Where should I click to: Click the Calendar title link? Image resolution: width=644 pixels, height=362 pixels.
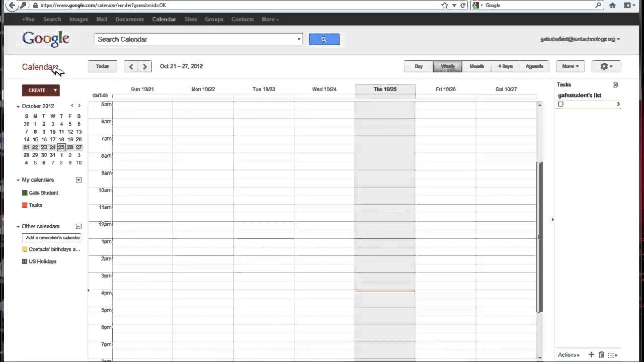click(x=40, y=67)
